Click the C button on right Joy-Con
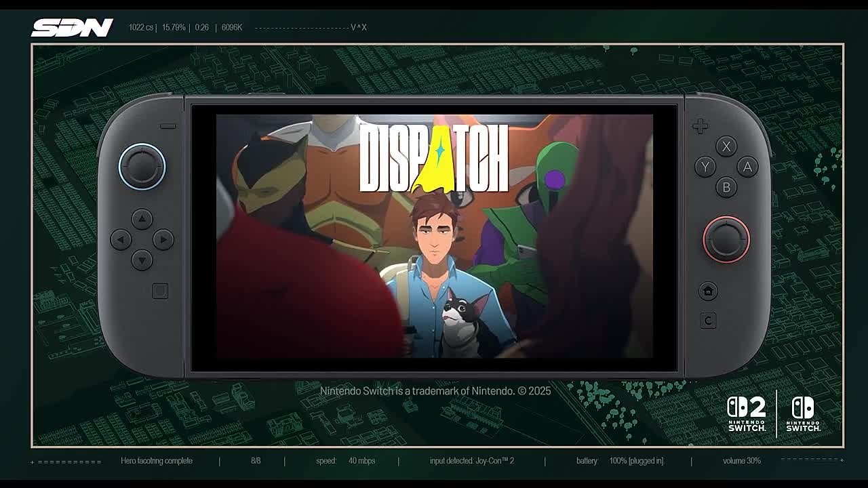 pos(708,321)
